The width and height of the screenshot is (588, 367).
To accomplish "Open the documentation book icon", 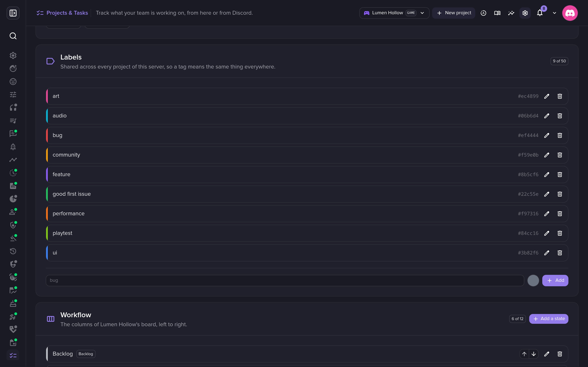I will coord(497,13).
